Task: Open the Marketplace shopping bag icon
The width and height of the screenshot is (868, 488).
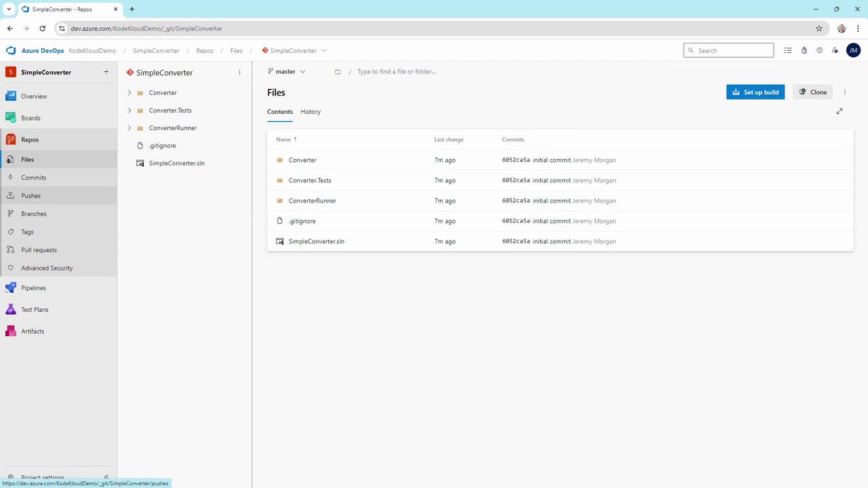Action: pos(804,50)
